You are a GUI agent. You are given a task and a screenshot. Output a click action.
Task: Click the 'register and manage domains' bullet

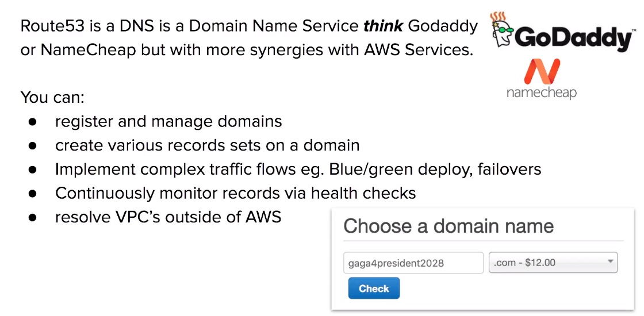pyautogui.click(x=168, y=121)
